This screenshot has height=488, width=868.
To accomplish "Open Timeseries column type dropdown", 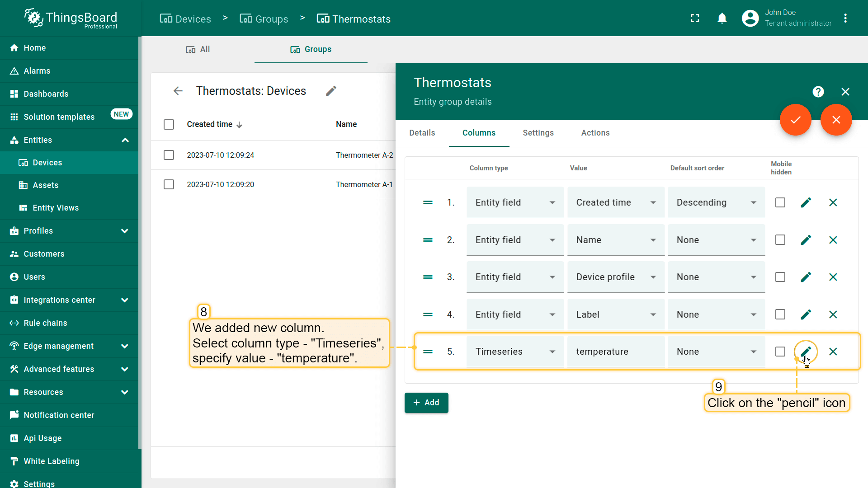I will click(x=514, y=352).
